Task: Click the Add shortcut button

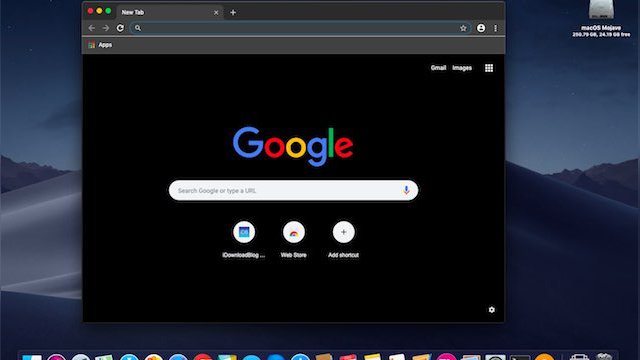Action: pos(343,239)
